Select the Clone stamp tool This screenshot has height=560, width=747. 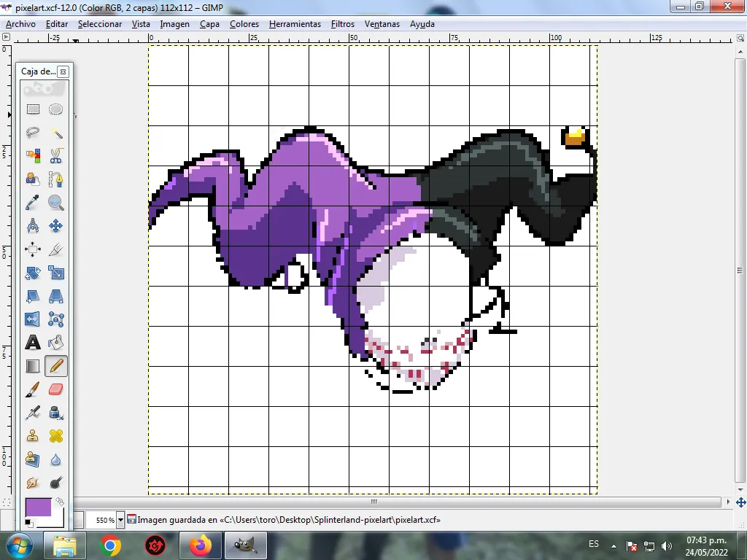[33, 436]
